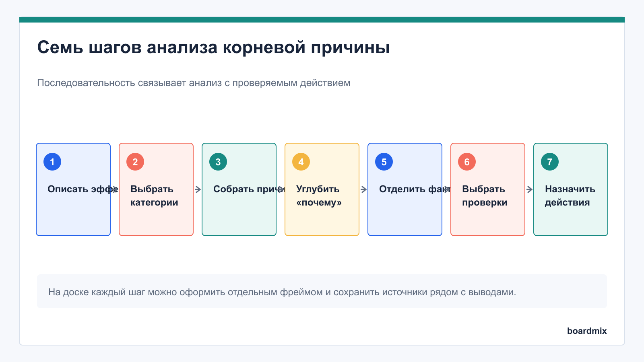Click the arrow between steps 2 and 3
This screenshot has height=362, width=644.
pos(198,189)
